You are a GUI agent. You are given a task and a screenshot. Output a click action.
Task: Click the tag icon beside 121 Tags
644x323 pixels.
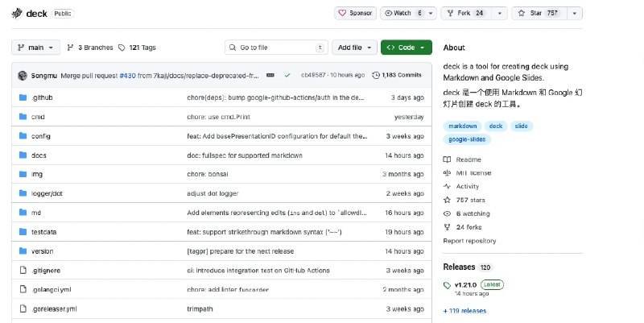(122, 48)
